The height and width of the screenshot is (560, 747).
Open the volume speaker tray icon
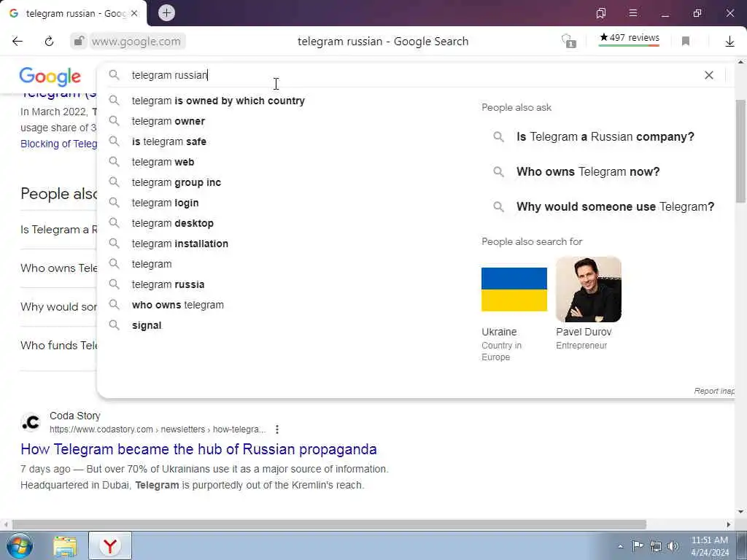coord(673,546)
